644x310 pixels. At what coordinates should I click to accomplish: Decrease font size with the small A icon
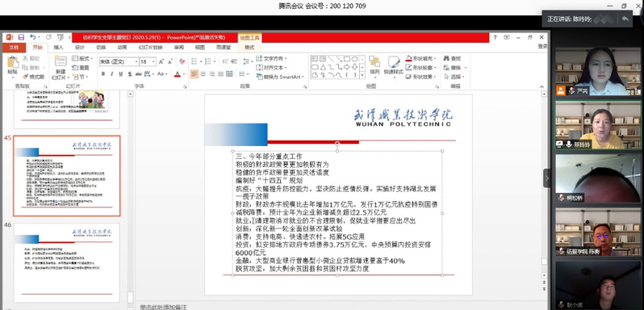[170, 61]
